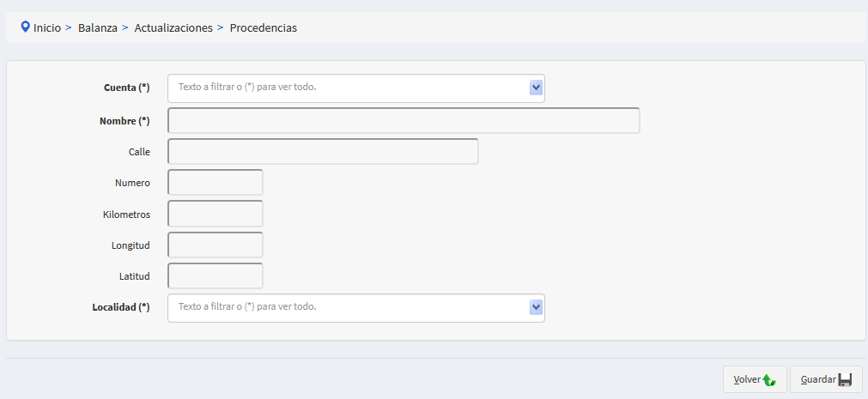Click the floppy disk save icon

click(x=845, y=379)
